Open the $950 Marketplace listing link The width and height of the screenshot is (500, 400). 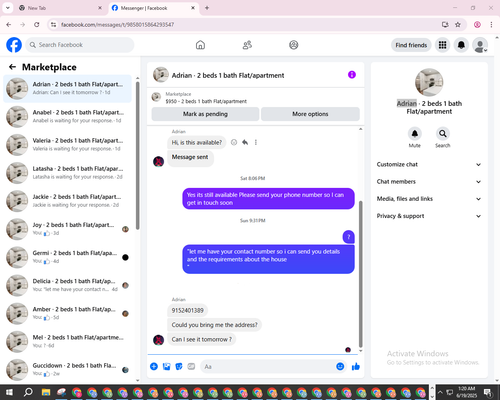click(206, 101)
